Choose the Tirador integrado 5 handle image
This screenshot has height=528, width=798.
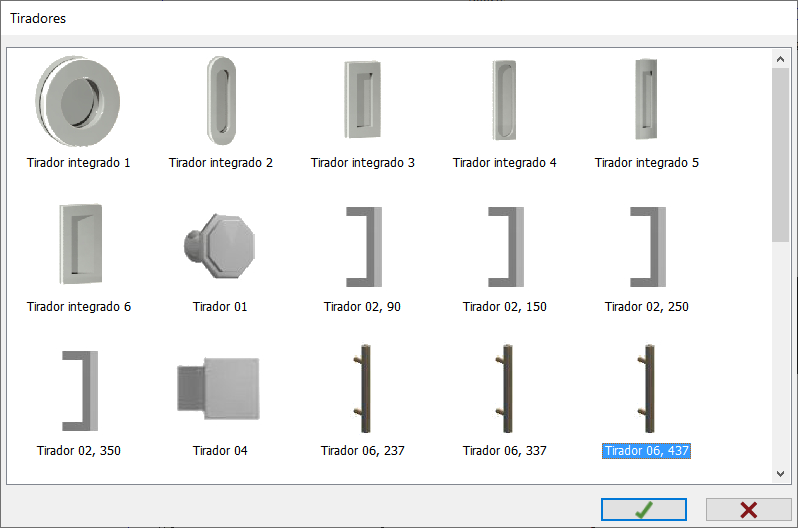646,99
